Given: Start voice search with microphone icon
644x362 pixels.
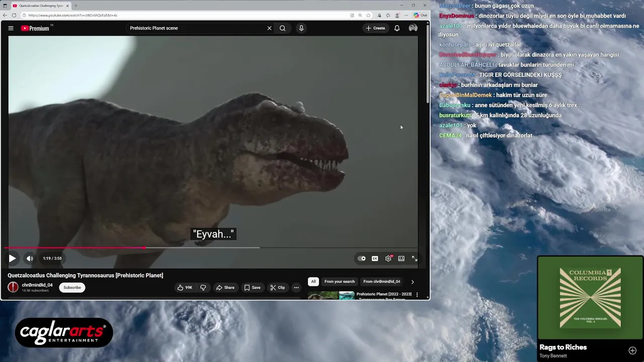Looking at the screenshot, I should click(301, 28).
